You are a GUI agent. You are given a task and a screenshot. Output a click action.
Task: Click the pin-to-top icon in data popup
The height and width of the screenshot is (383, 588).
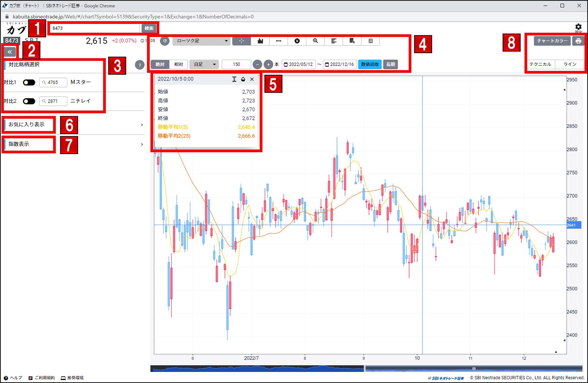pos(234,79)
